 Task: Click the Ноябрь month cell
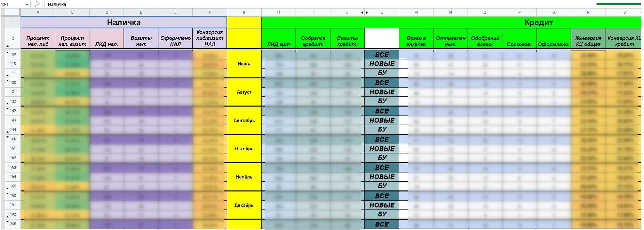tap(244, 177)
